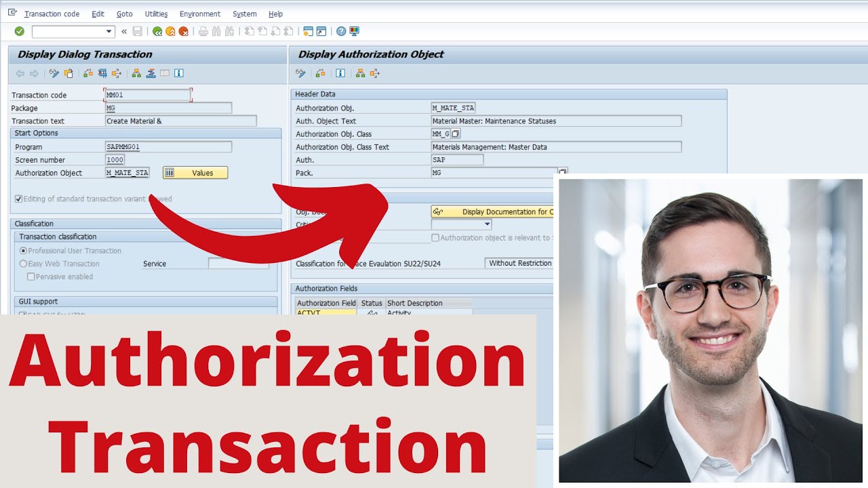Click the Values button
The width and height of the screenshot is (868, 488).
[x=195, y=173]
